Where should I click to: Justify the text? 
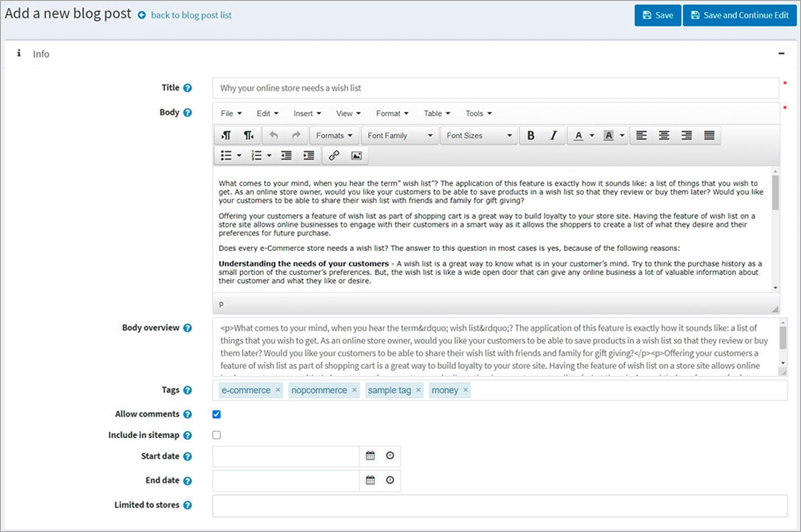point(709,136)
